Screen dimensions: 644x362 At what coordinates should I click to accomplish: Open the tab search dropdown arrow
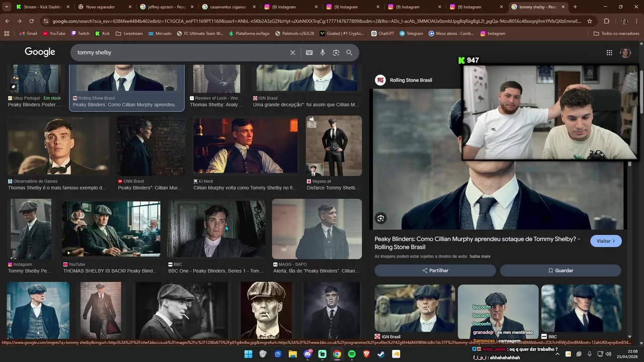pos(6,7)
